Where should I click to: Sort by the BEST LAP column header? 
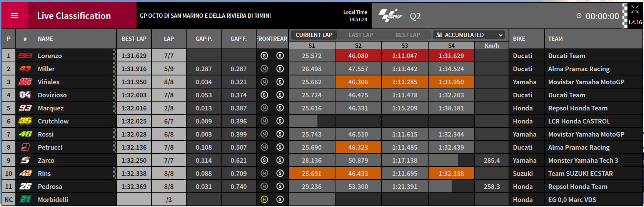tap(134, 39)
